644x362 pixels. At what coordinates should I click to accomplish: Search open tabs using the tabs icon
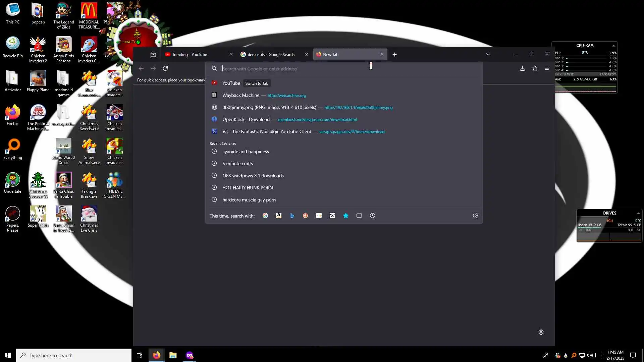tap(359, 216)
